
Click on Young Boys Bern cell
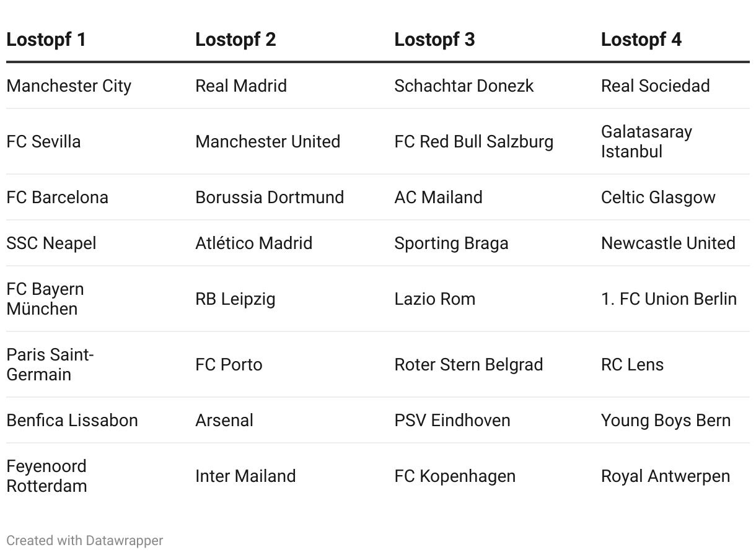tap(666, 421)
